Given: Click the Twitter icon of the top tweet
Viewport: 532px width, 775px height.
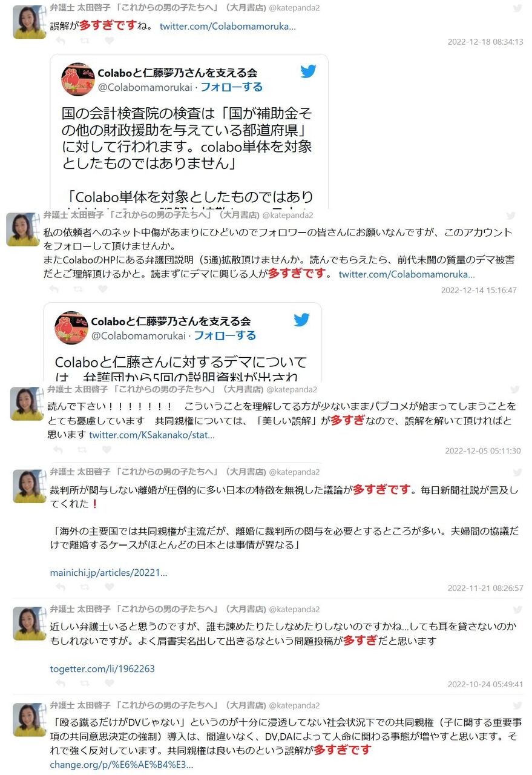Looking at the screenshot, I should (x=517, y=8).
